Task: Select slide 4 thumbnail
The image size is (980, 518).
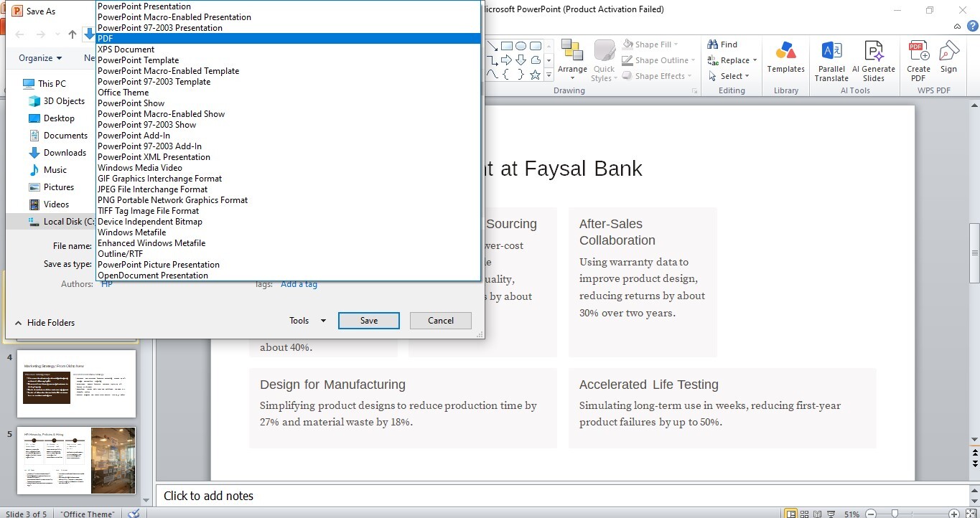Action: point(76,384)
